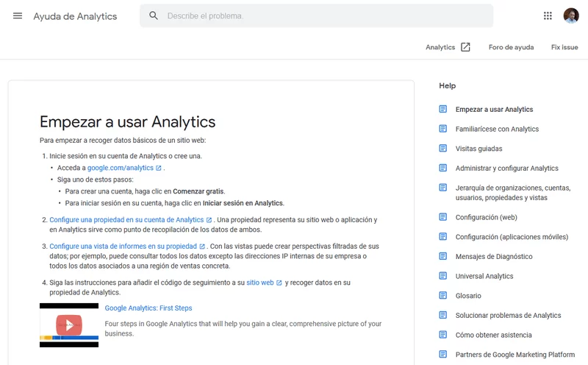
Task: Open Mensajes de Diagnóstico article
Action: (x=494, y=257)
